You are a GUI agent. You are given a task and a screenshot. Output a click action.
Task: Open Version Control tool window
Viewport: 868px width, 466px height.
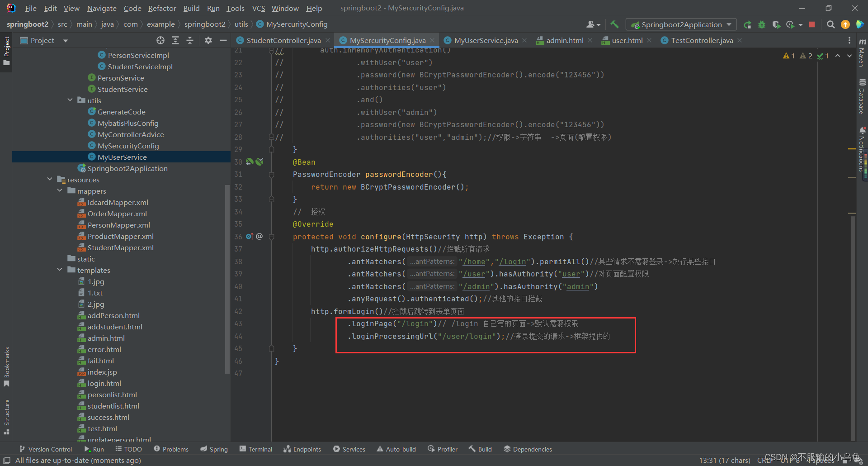[46, 449]
